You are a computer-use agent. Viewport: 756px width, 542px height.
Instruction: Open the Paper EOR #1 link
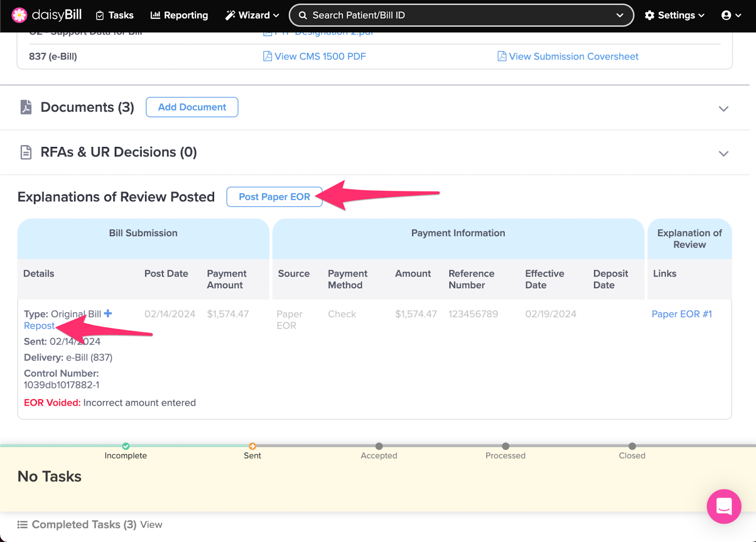coord(681,314)
